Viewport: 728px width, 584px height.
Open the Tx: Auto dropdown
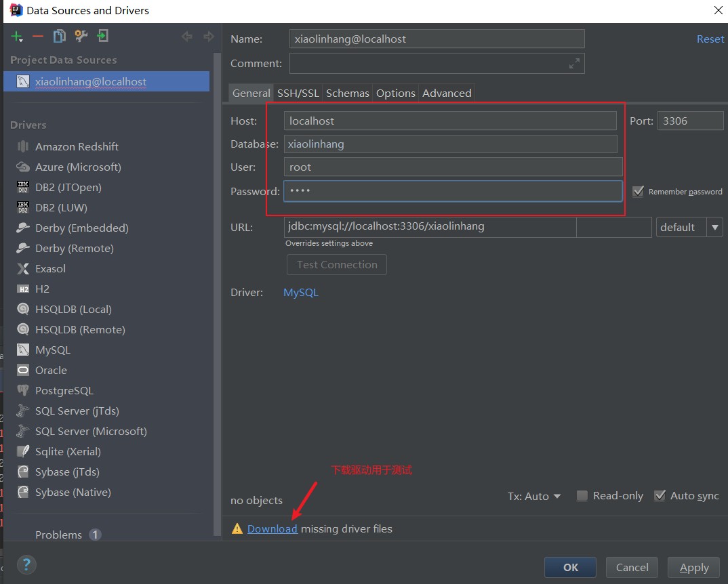[x=534, y=496]
